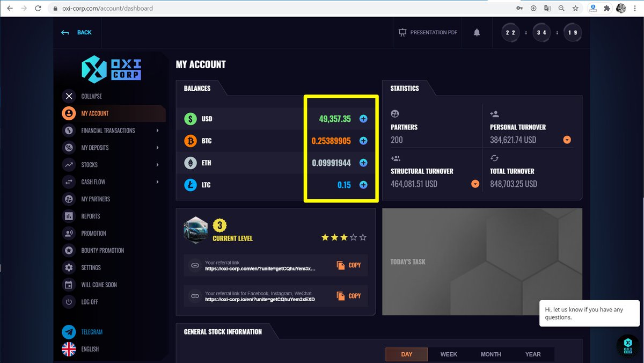Go Back with top-left link

tap(76, 33)
